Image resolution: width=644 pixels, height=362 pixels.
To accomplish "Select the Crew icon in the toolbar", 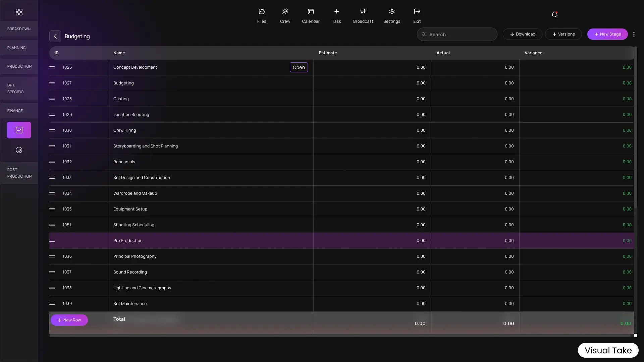I will [x=285, y=15].
